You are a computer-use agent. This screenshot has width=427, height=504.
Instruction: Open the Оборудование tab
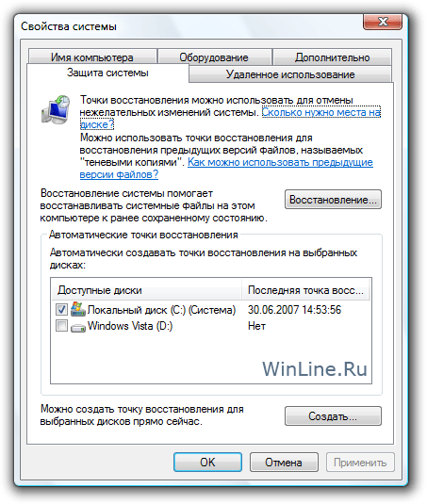click(214, 57)
